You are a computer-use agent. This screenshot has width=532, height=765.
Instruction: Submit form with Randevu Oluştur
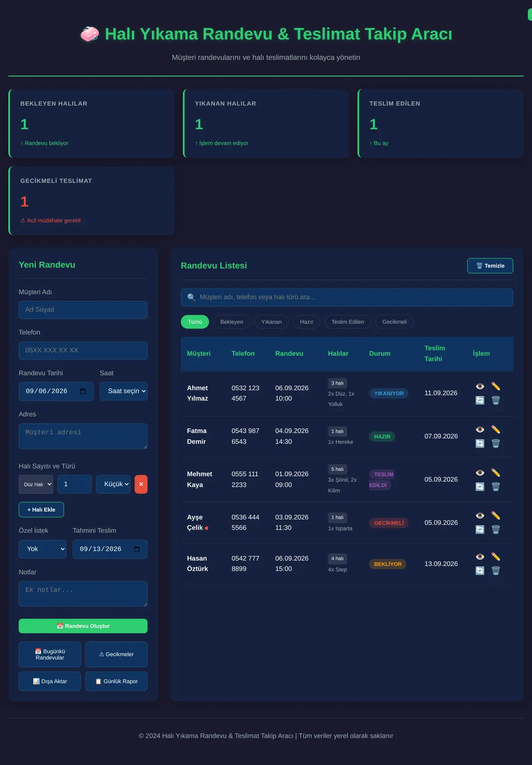click(83, 626)
